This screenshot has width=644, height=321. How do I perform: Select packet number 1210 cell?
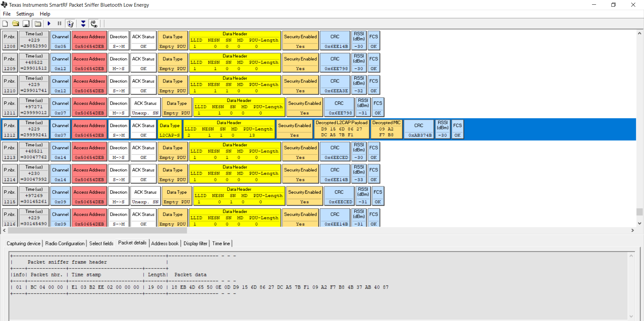pos(10,85)
